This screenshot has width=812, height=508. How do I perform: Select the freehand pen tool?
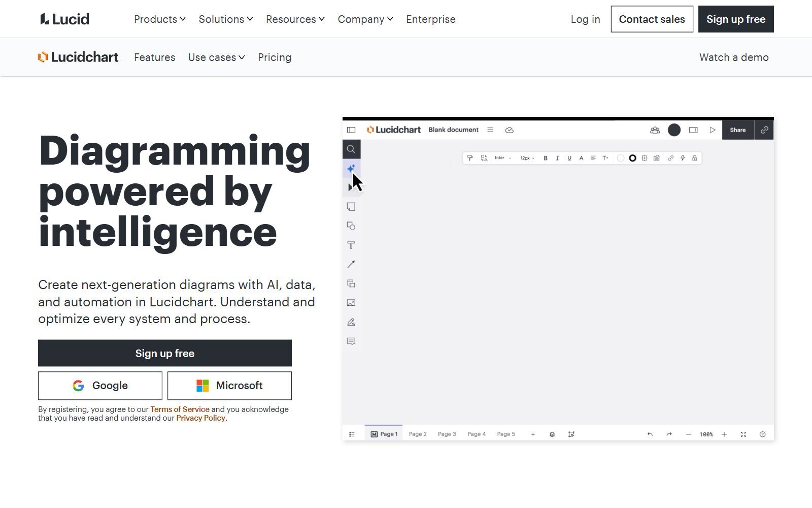click(351, 322)
